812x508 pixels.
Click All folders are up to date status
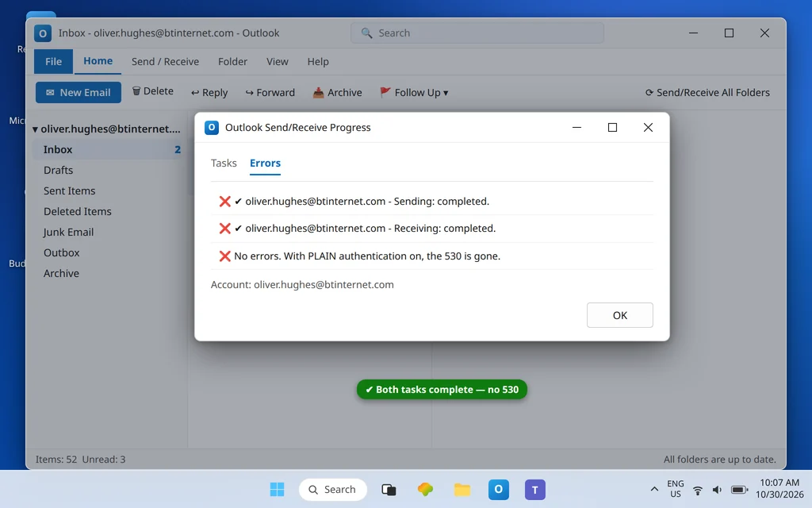(719, 460)
